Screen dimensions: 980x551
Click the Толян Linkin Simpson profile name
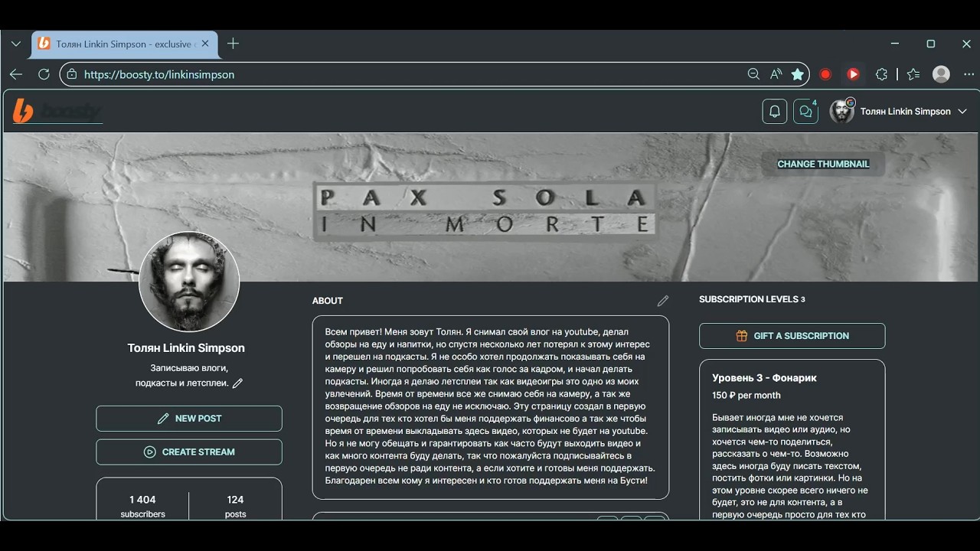tap(186, 347)
